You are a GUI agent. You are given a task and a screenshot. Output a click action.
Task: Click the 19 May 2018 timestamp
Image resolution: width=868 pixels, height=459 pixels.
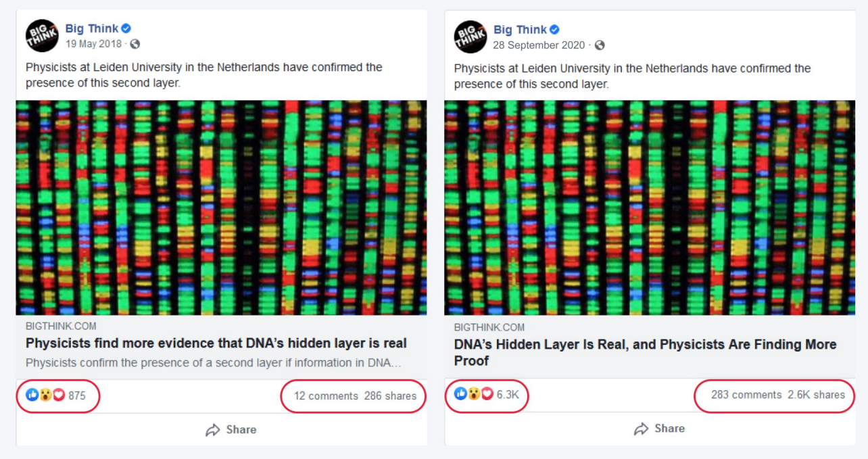(93, 44)
